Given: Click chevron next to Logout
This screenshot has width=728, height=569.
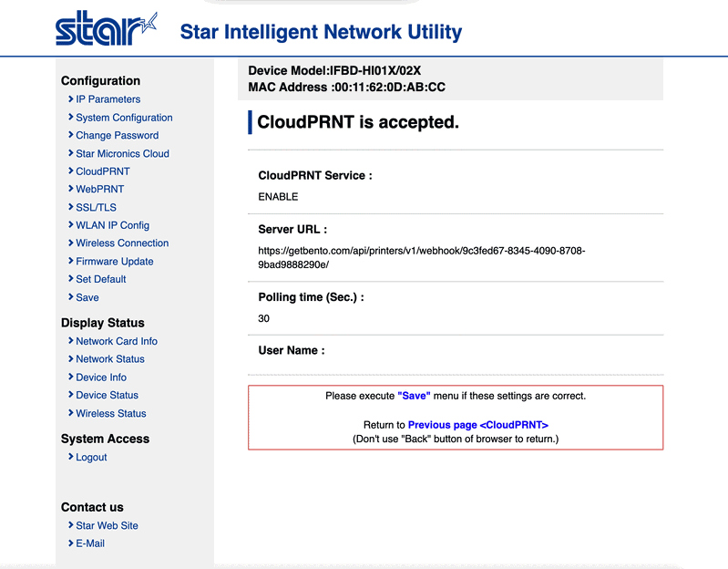Looking at the screenshot, I should point(70,457).
